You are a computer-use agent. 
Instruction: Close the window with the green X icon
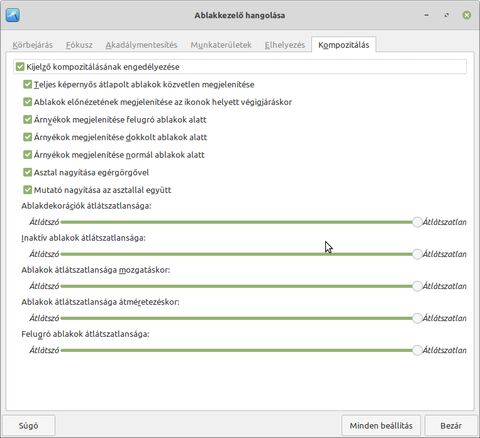(467, 15)
